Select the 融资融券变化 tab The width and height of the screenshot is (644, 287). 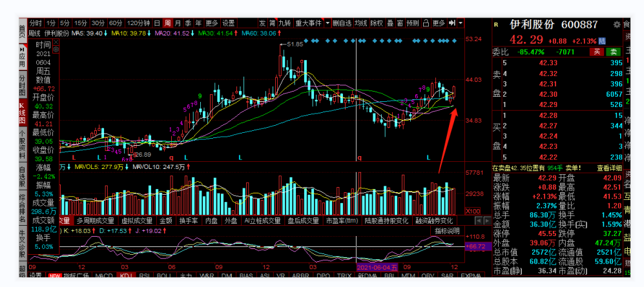pyautogui.click(x=435, y=221)
